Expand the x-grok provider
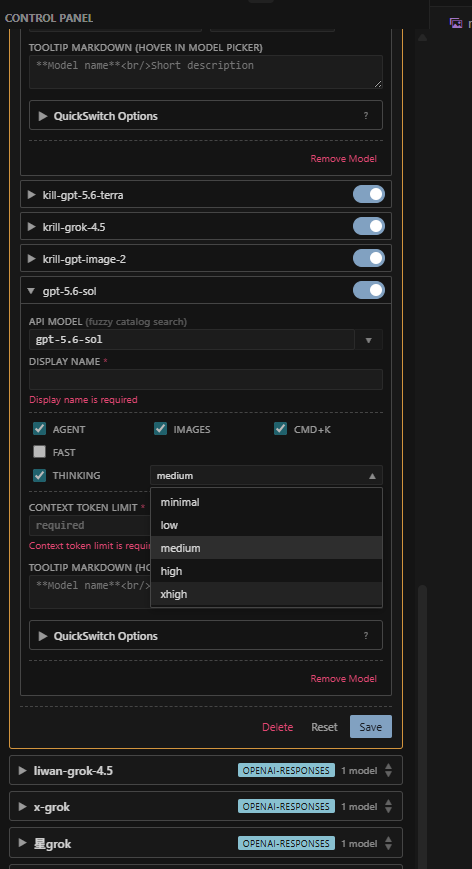472x869 pixels. point(23,807)
